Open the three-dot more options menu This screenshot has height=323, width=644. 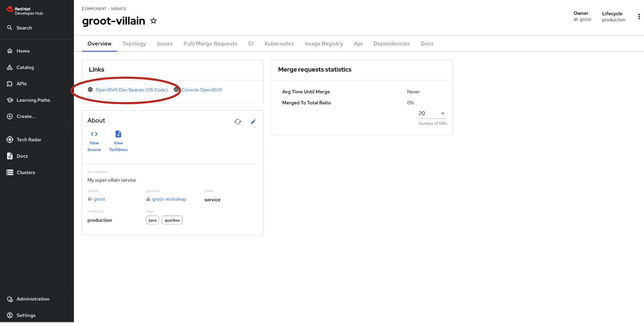639,17
